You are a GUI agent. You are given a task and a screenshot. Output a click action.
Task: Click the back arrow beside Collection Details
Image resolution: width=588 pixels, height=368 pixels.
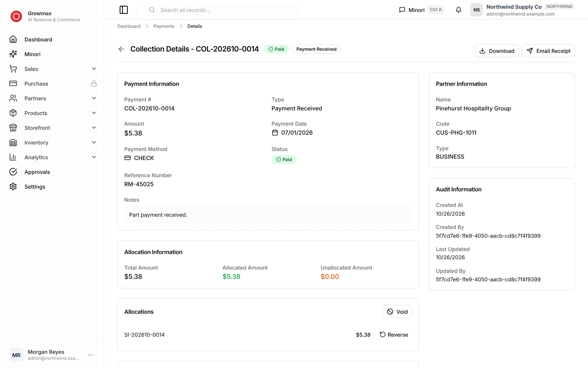(x=121, y=49)
